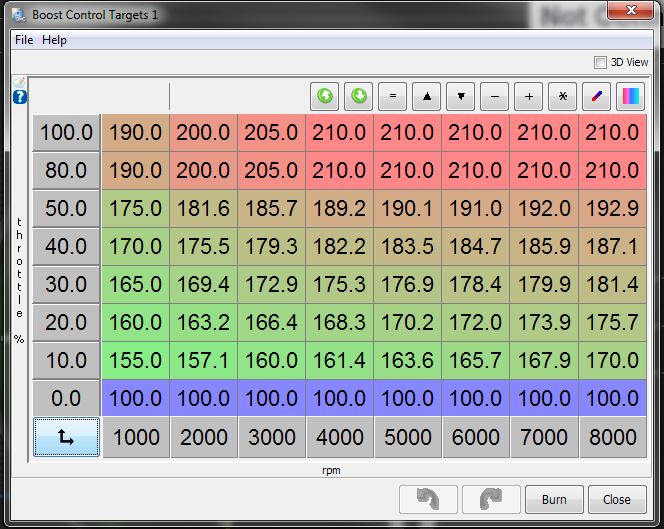Click the interpolate line icon
The image size is (664, 529).
(597, 97)
